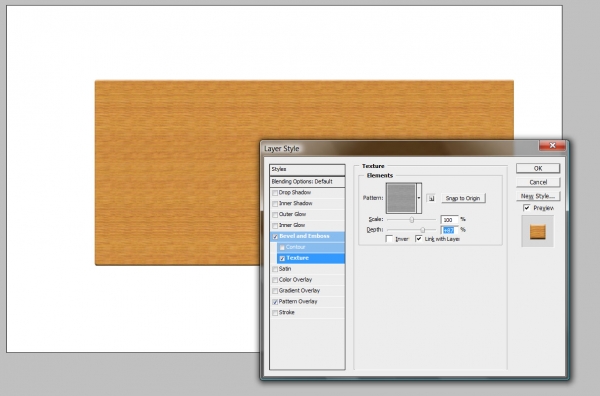Viewport: 600px width, 396px height.
Task: Click the New Style... button
Action: coord(538,196)
